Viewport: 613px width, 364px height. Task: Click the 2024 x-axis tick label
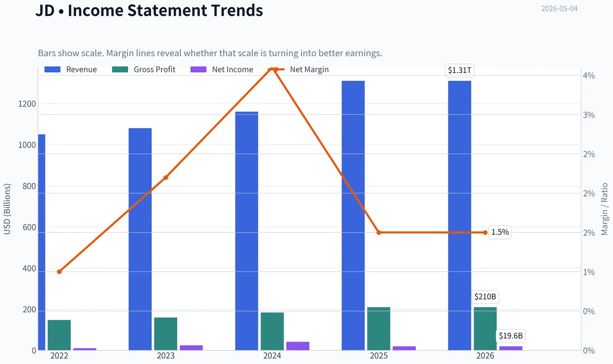point(272,356)
